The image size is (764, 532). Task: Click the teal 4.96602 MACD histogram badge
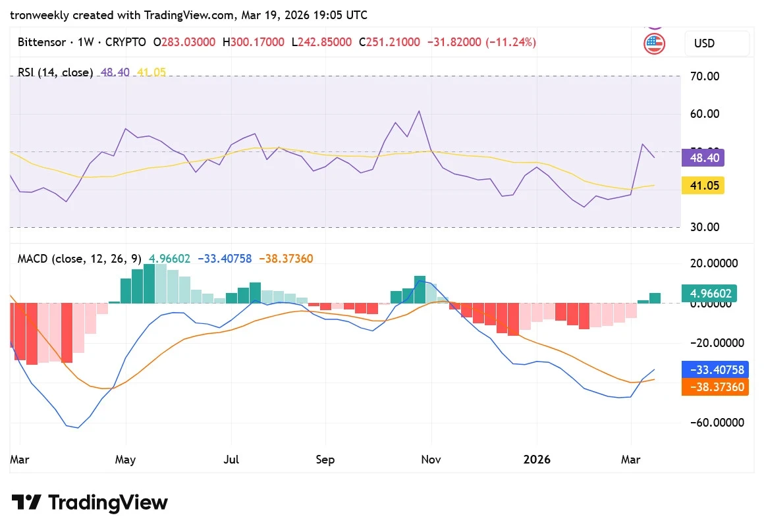coord(709,293)
